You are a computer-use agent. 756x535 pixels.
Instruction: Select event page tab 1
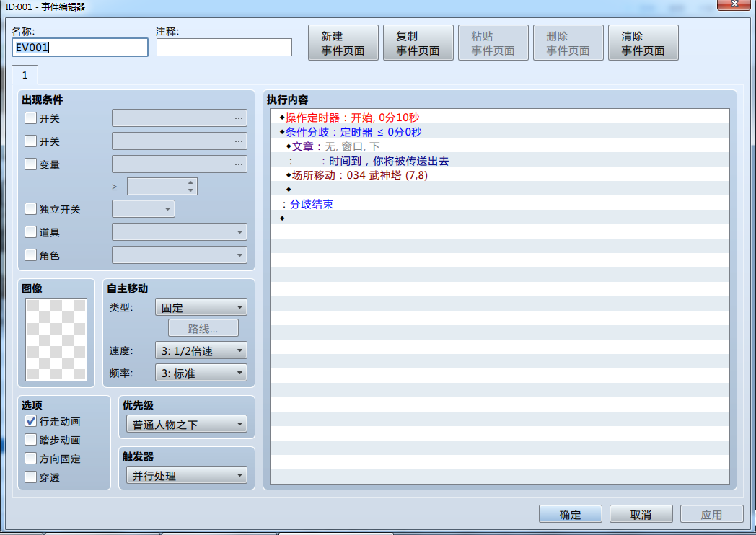click(x=25, y=75)
